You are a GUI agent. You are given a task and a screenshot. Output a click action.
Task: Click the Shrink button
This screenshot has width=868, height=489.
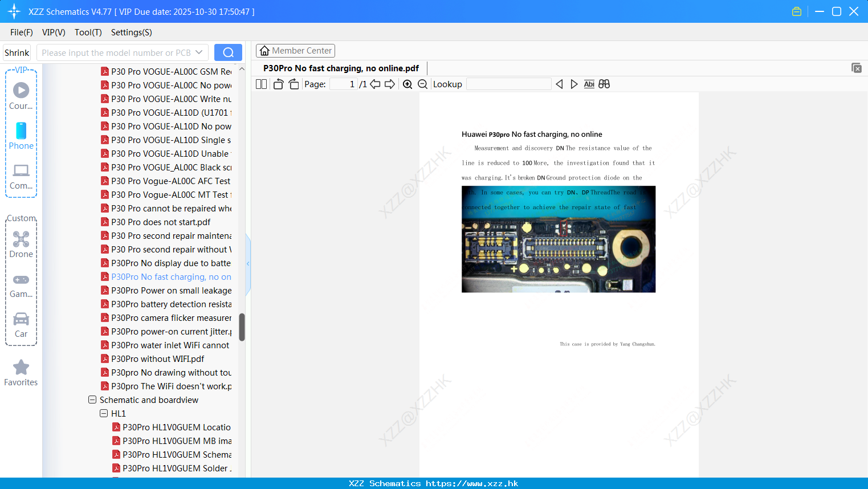point(17,52)
